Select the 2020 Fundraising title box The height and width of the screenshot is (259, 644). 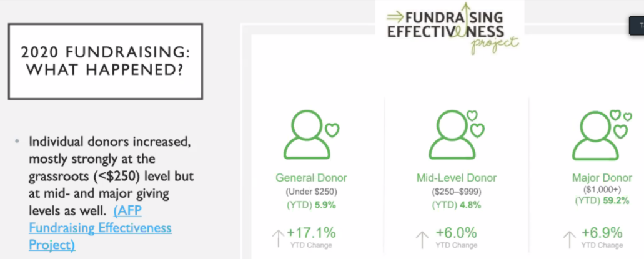coord(106,61)
